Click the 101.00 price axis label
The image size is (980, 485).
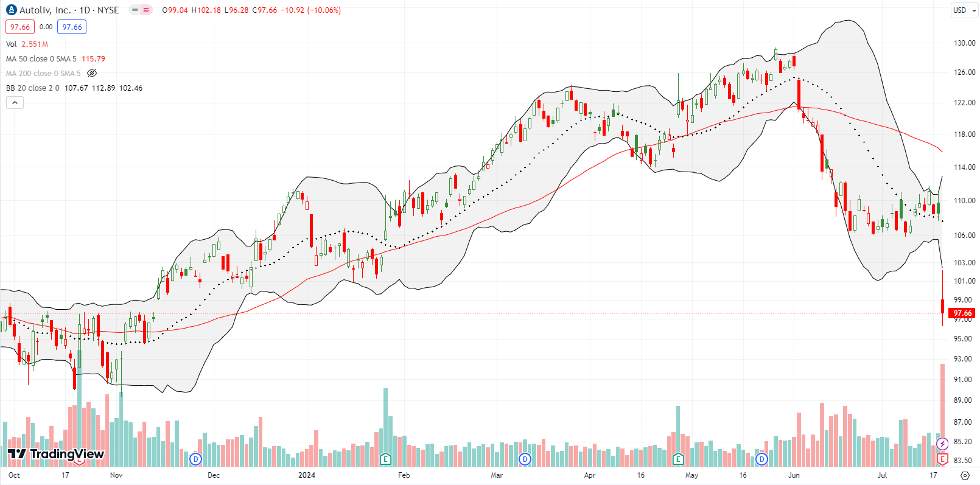[x=964, y=281]
